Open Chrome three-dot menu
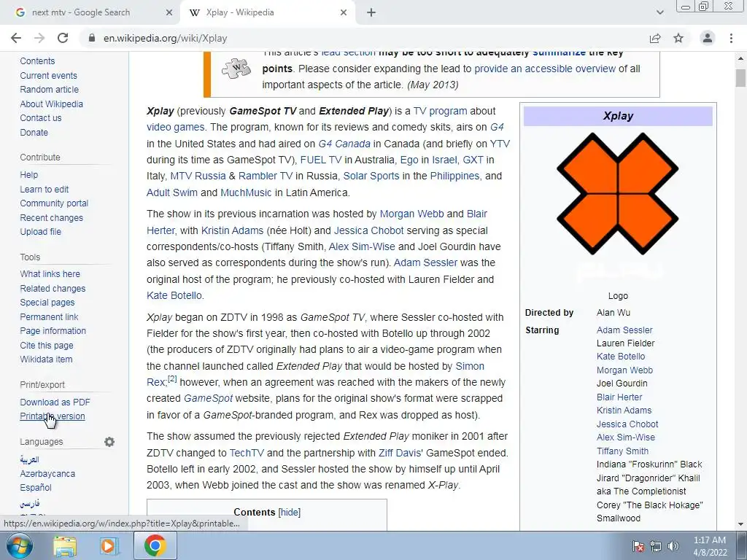This screenshot has width=747, height=560. coord(731,38)
